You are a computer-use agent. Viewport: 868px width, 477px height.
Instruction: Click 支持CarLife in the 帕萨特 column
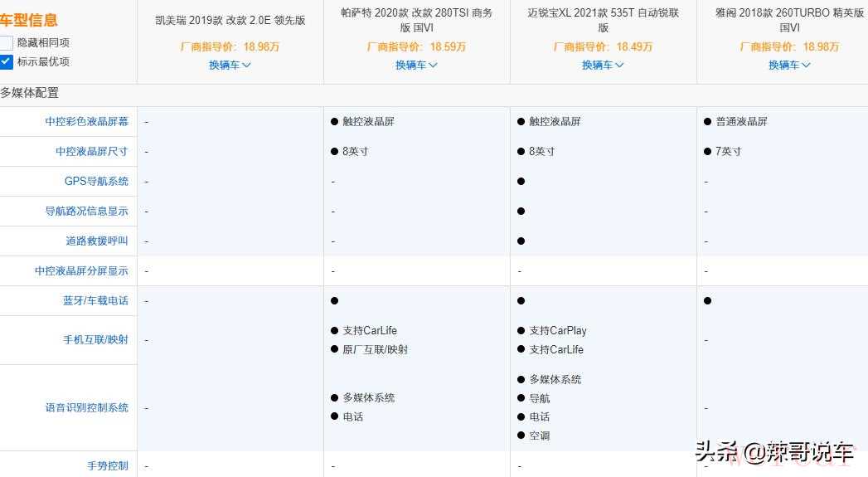pyautogui.click(x=370, y=331)
